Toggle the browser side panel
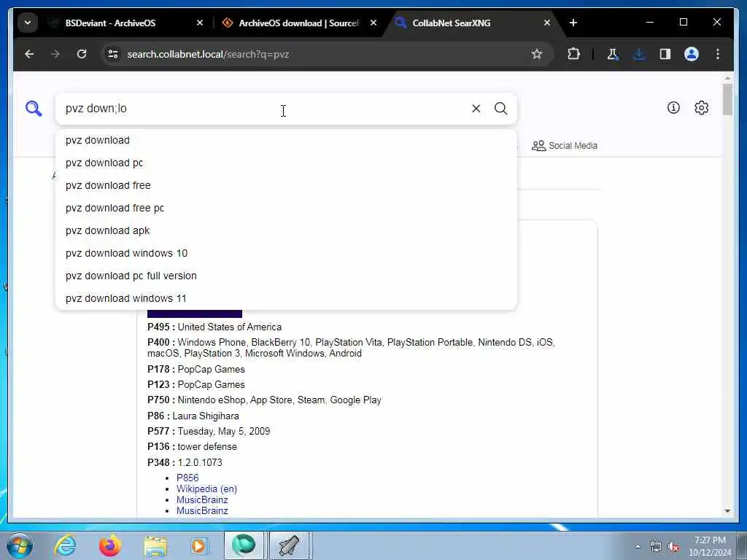The width and height of the screenshot is (747, 560). click(665, 54)
